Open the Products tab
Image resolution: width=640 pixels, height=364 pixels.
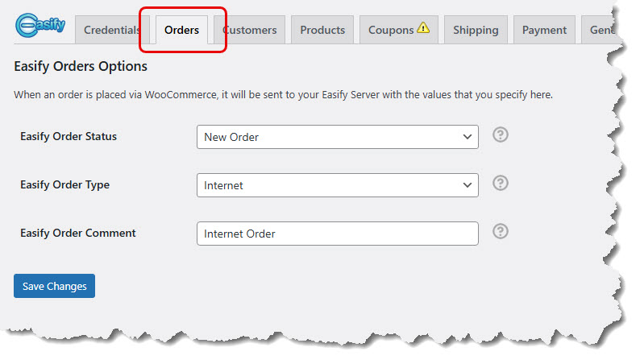tap(322, 30)
